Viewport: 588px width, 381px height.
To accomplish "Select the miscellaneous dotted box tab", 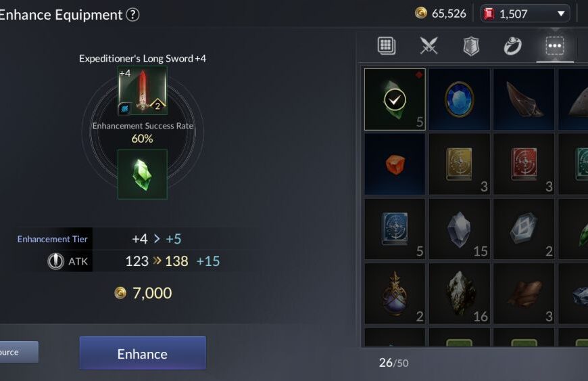I will (x=555, y=46).
